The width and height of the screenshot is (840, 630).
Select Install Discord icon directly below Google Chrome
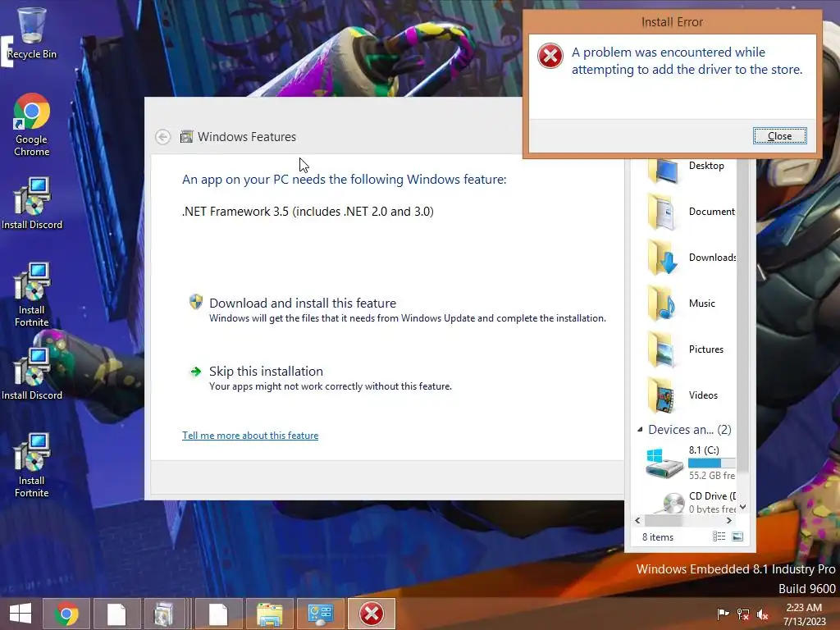pyautogui.click(x=32, y=203)
